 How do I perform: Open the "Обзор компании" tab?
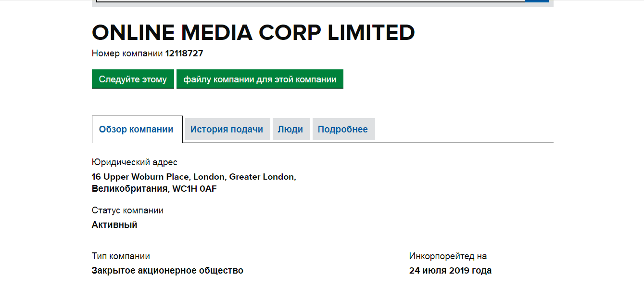(x=136, y=129)
